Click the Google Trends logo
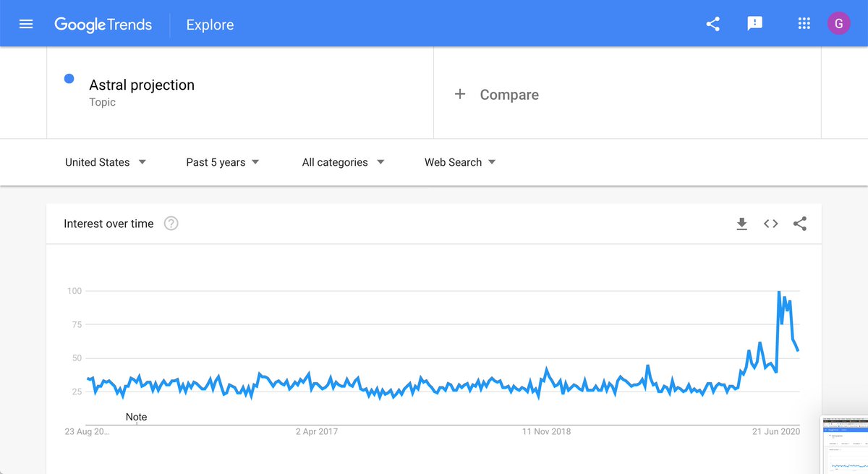Viewport: 868px width, 474px height. [103, 25]
